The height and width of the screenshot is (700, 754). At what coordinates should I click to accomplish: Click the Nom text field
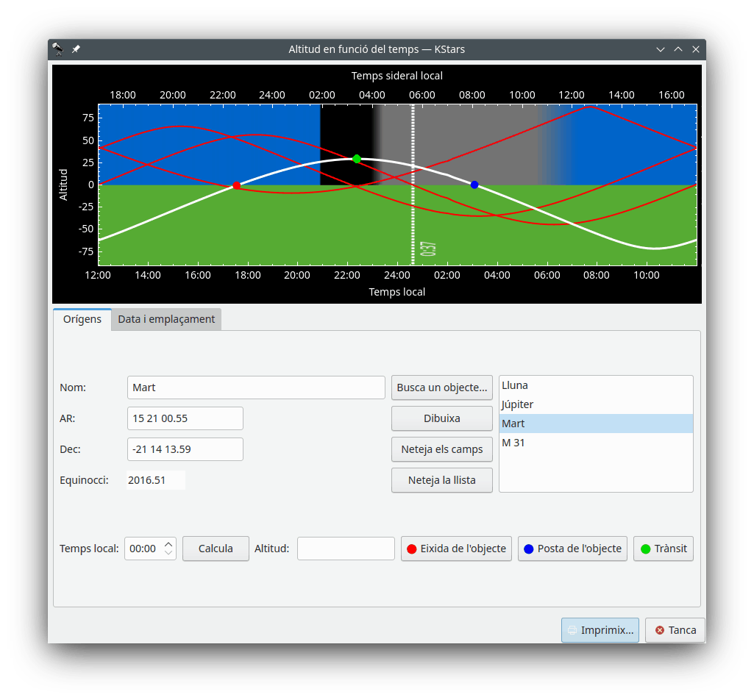(256, 387)
